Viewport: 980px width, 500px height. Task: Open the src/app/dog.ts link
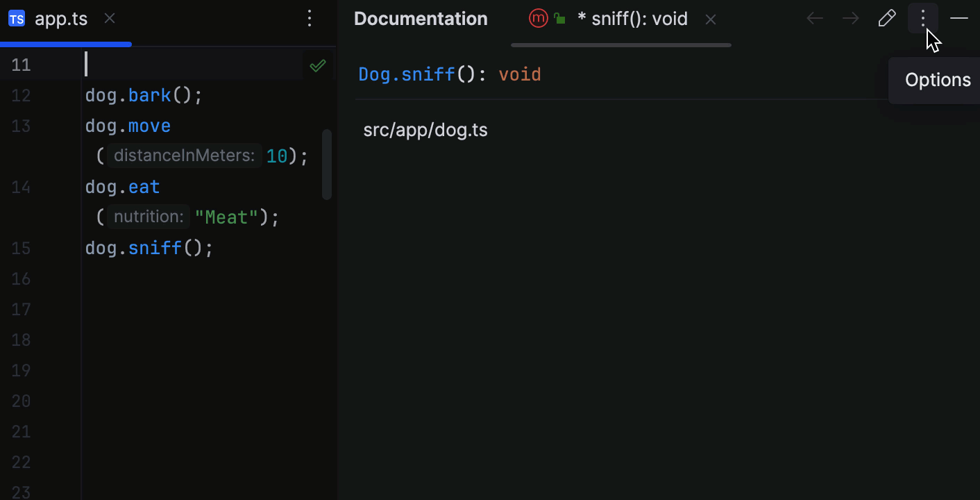[x=425, y=130]
